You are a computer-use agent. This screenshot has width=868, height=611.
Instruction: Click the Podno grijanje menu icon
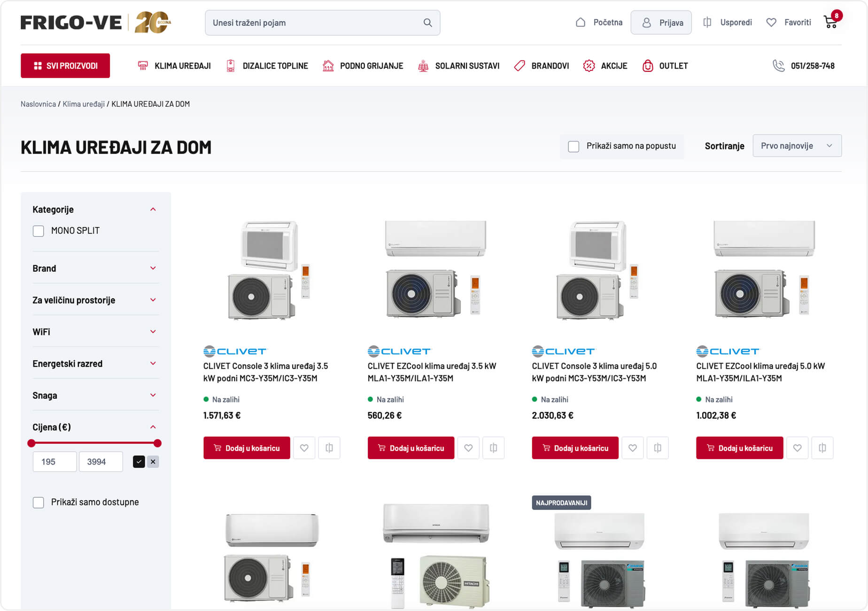coord(328,66)
